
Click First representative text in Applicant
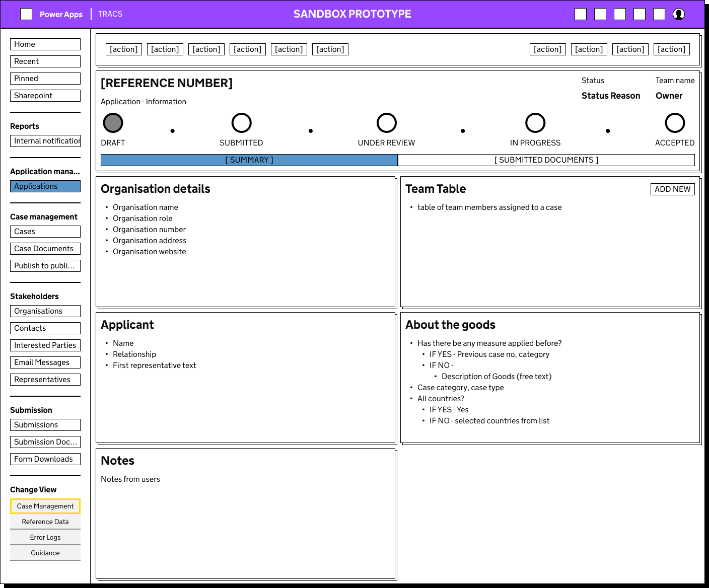155,365
